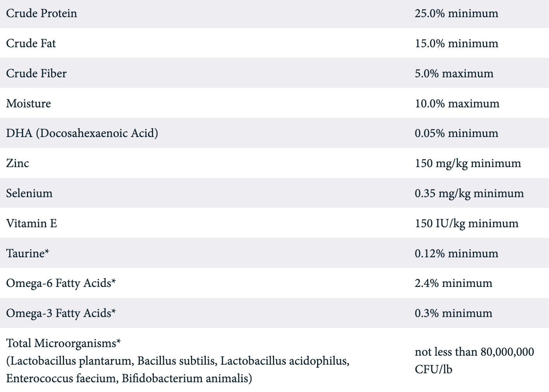Click the Vitamin E label

(32, 223)
